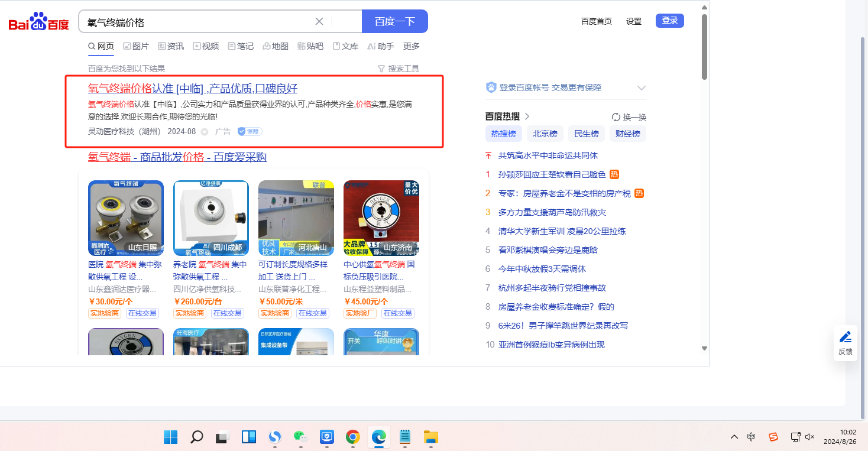Open Task View on the taskbar
This screenshot has width=868, height=451.
223,437
